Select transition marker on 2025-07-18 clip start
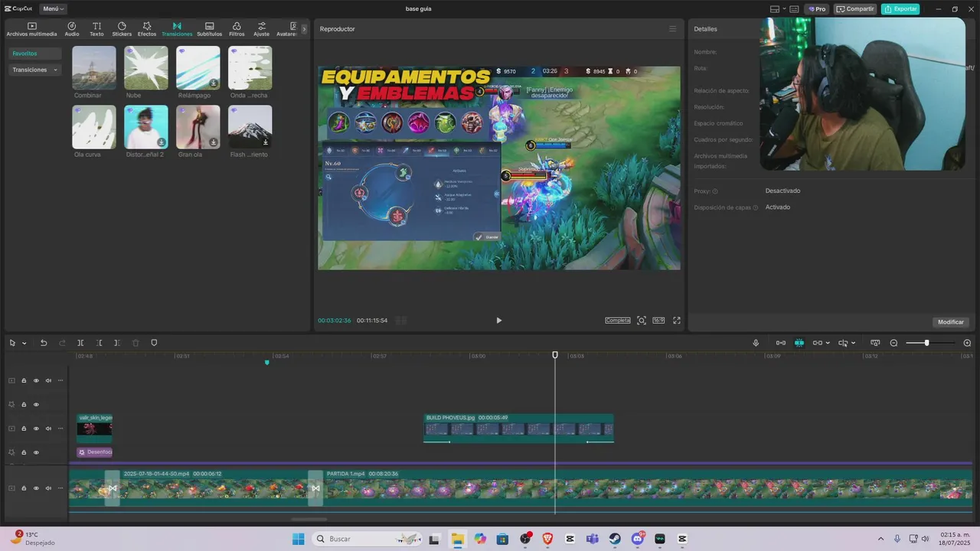 pos(113,488)
